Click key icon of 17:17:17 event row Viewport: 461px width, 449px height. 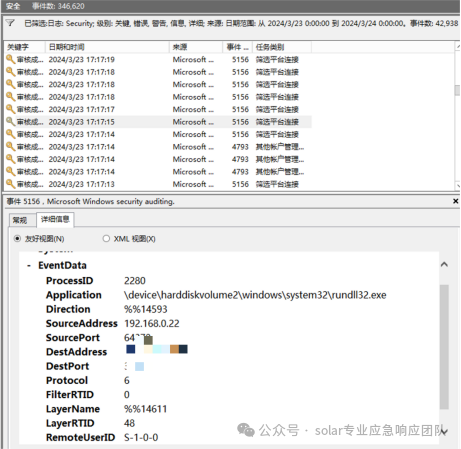coord(11,109)
